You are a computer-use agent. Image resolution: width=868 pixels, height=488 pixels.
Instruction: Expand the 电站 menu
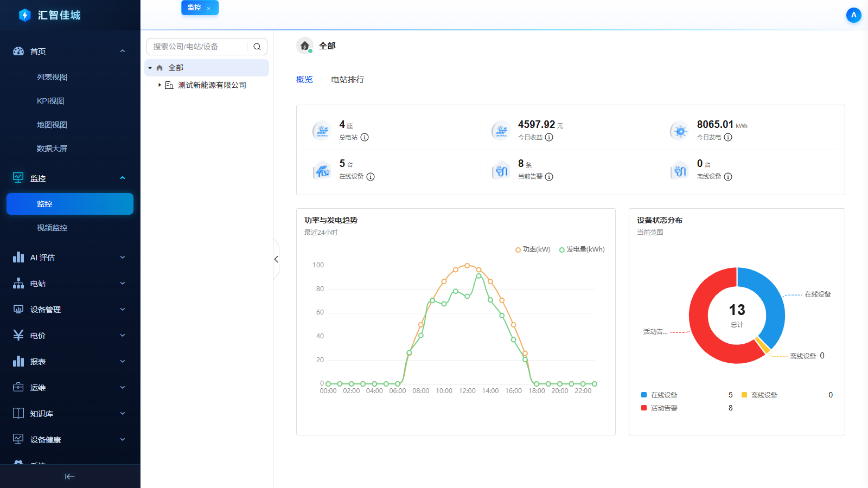point(70,284)
